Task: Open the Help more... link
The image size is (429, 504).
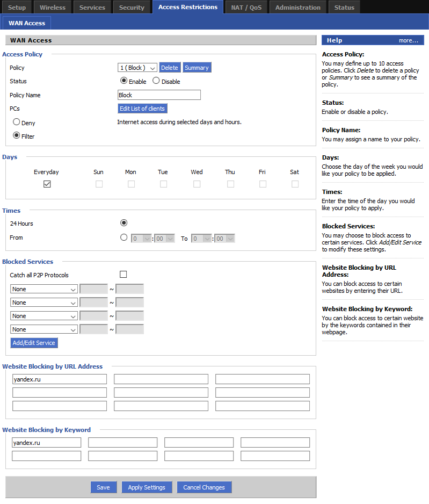Action: click(409, 40)
